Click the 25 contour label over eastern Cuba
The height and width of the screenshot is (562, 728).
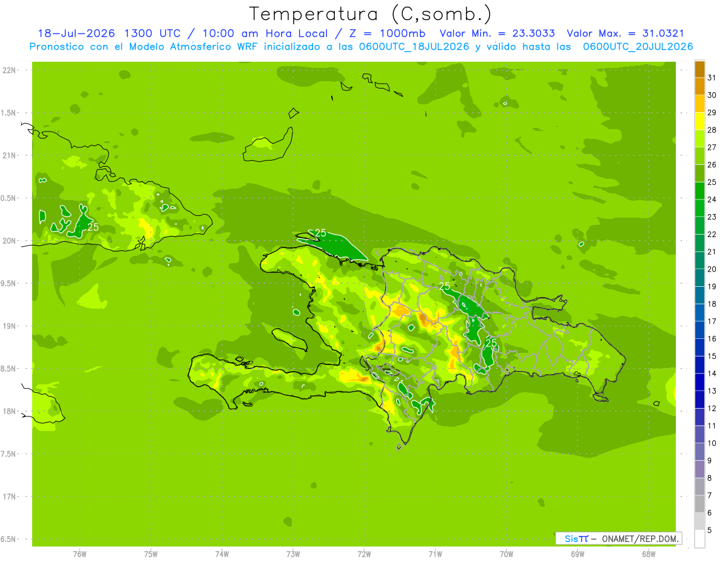click(93, 227)
